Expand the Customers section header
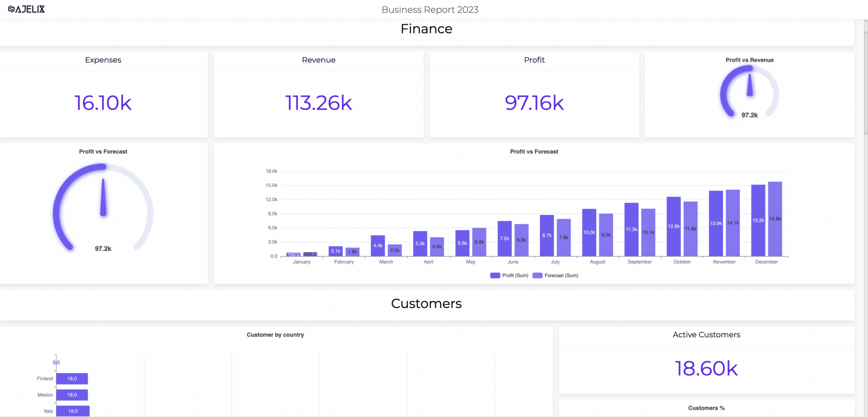 (x=425, y=303)
